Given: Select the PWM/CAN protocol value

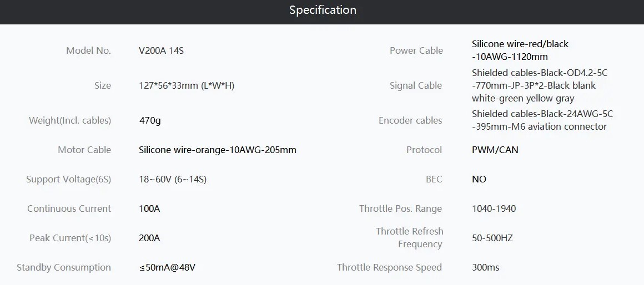Looking at the screenshot, I should click(x=495, y=150).
